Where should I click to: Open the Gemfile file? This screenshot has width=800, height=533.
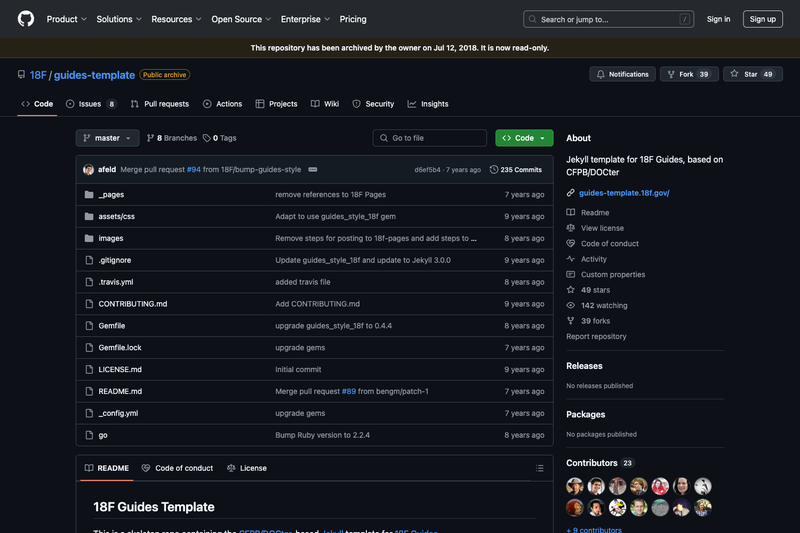point(112,326)
